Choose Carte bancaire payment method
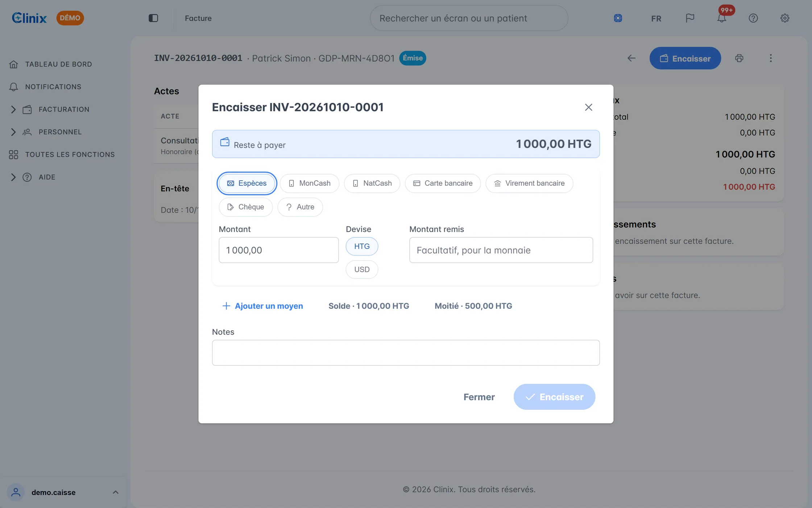Screen dimensions: 812x508 point(443,183)
